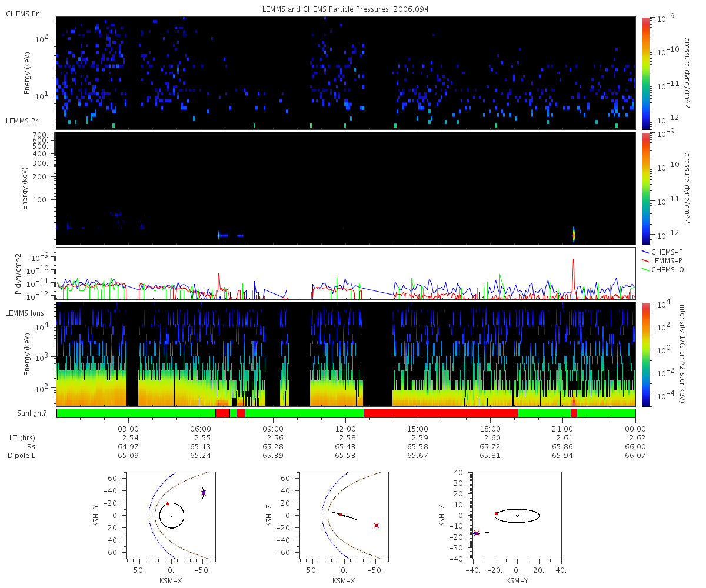Click the 12:00 time tick label

coord(345,429)
